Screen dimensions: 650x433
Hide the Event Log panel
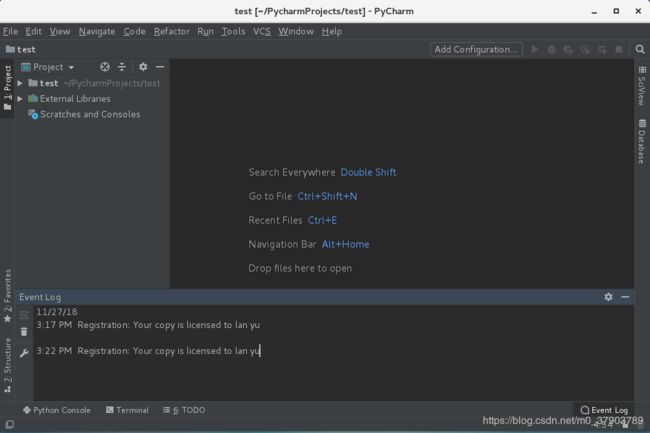pyautogui.click(x=625, y=297)
